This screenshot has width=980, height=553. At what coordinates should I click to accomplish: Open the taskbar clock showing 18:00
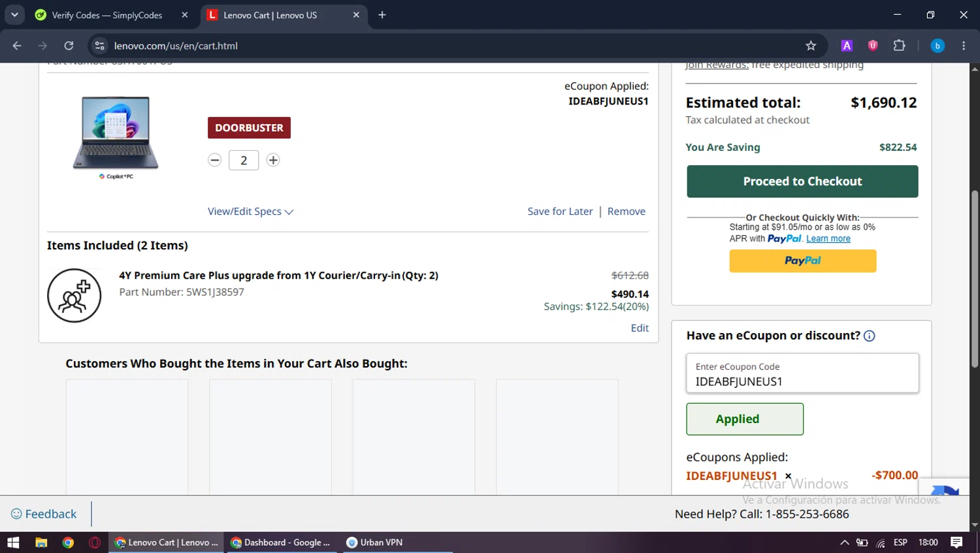point(928,543)
